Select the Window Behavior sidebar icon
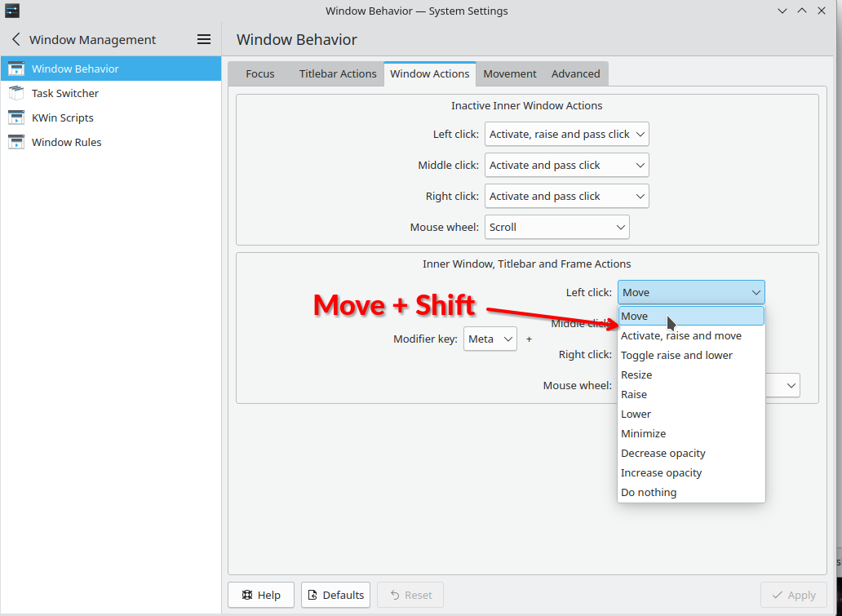The image size is (842, 616). 16,69
